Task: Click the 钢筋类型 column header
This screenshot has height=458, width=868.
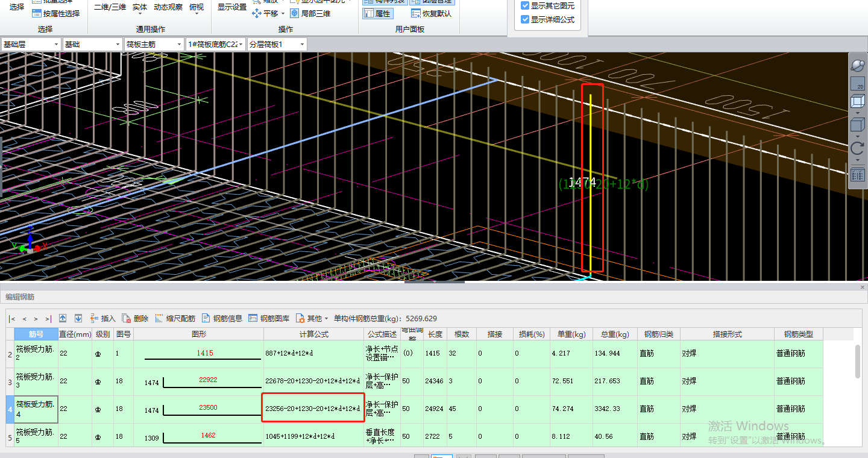Action: click(x=798, y=334)
